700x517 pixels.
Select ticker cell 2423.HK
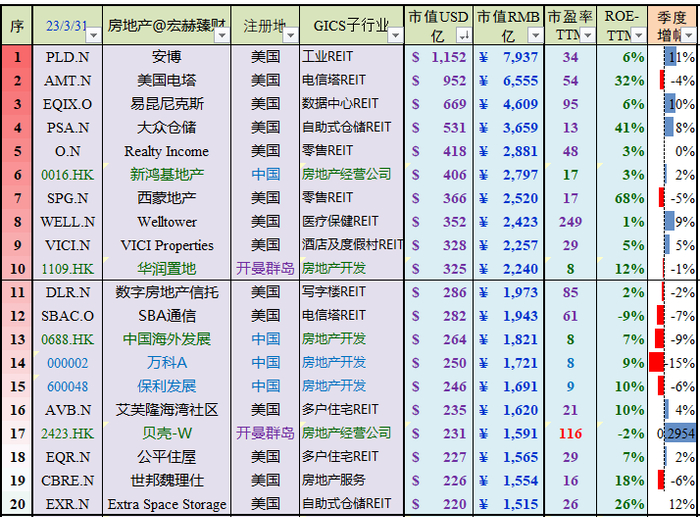(x=67, y=434)
